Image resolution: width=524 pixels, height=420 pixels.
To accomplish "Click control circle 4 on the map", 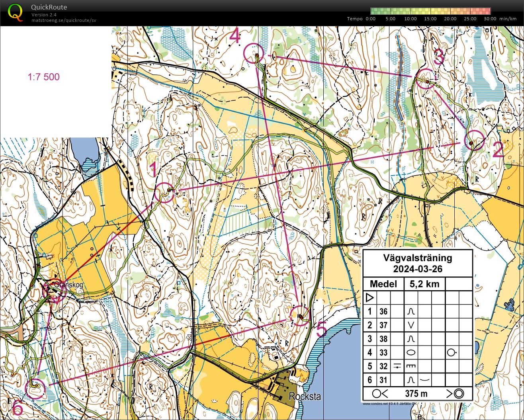I will 254,53.
